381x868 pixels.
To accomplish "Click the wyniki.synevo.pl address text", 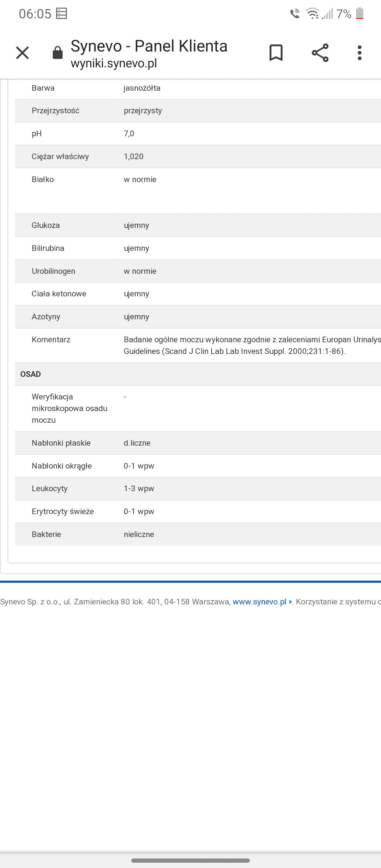I will (x=114, y=64).
